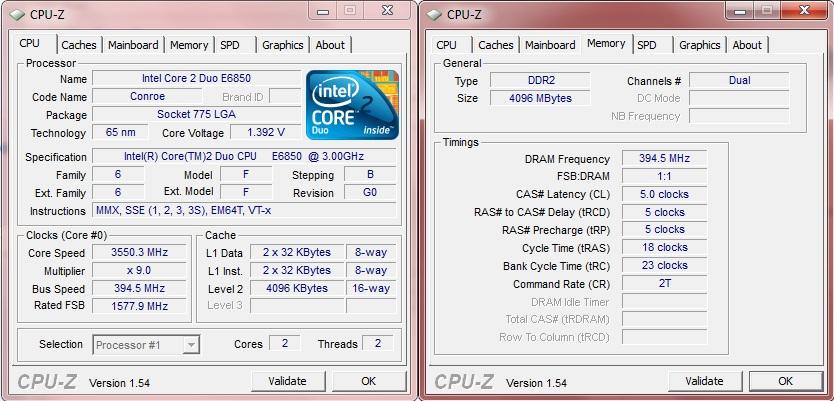The width and height of the screenshot is (834, 401).
Task: Click the RAS# Precharge tRP value
Action: (664, 230)
